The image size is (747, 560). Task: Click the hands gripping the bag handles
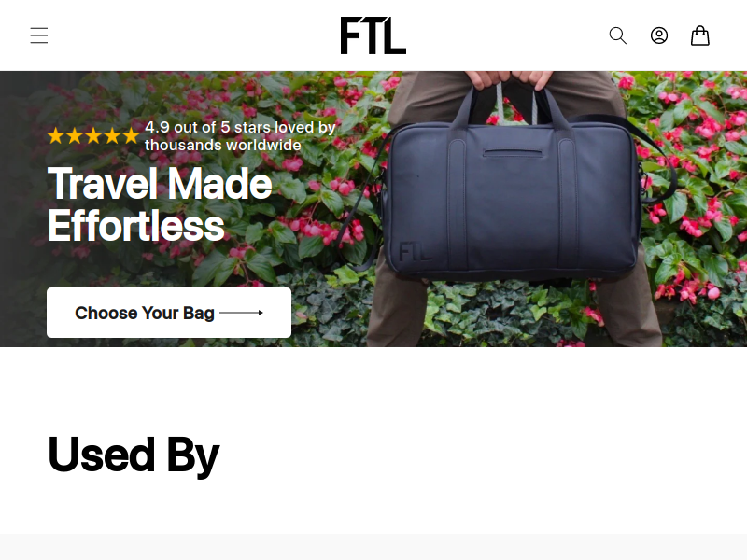pyautogui.click(x=508, y=79)
